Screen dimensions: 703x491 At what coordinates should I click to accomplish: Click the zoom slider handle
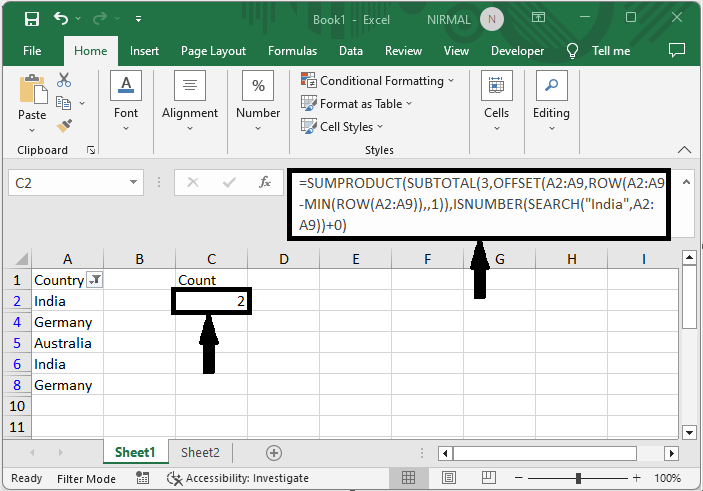pyautogui.click(x=578, y=478)
